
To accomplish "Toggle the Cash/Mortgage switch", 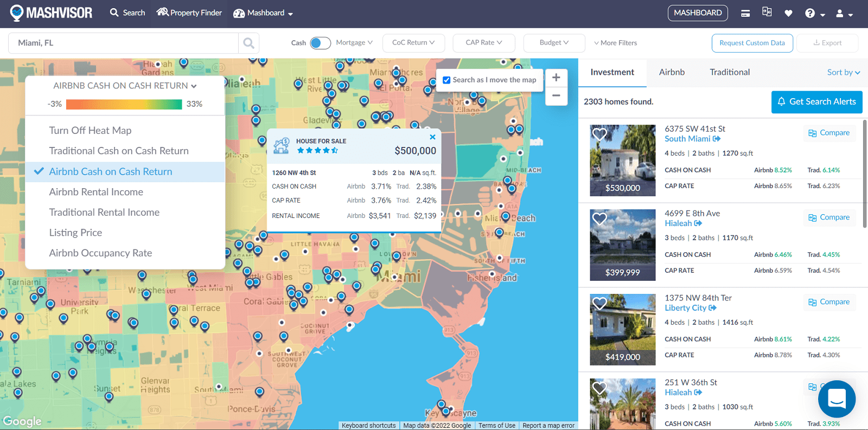I will pos(320,43).
